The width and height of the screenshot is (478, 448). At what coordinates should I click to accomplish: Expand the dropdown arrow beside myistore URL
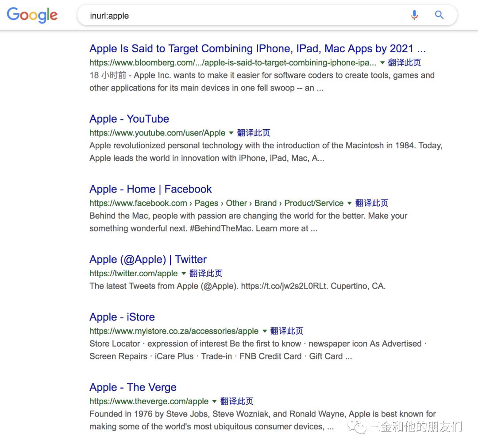(265, 331)
